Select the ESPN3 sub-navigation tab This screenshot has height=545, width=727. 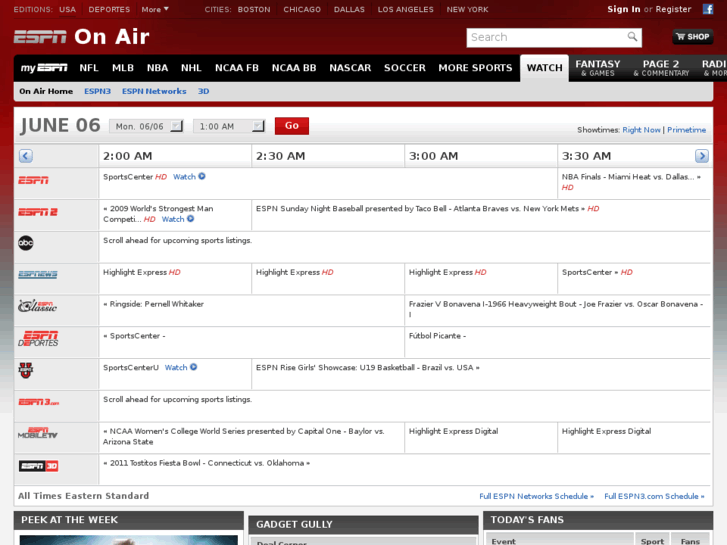[x=97, y=91]
